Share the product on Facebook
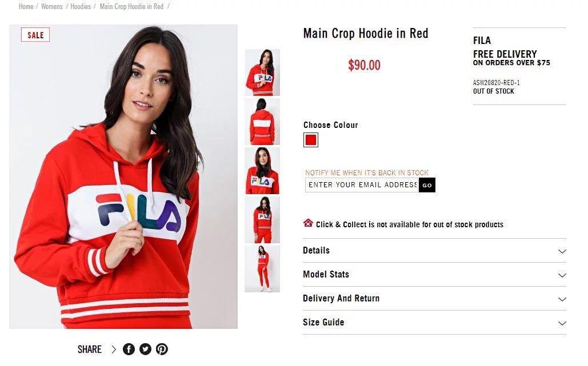Image resolution: width=588 pixels, height=366 pixels. tap(129, 349)
